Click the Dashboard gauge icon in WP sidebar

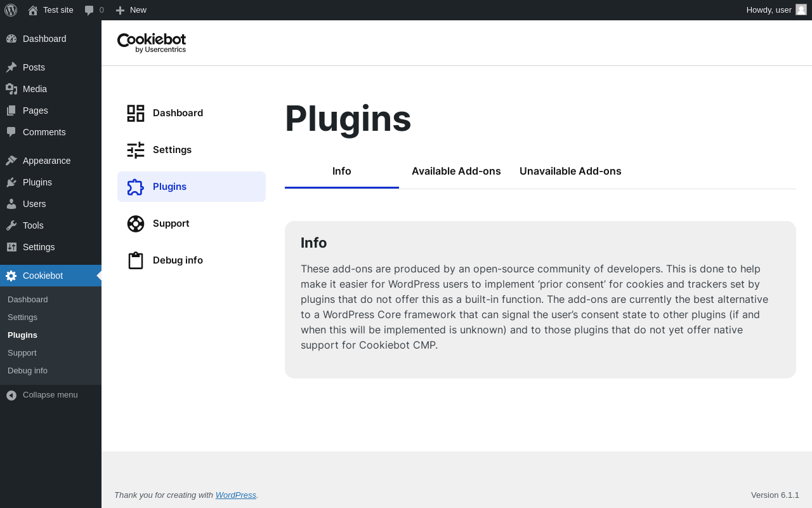(x=11, y=39)
